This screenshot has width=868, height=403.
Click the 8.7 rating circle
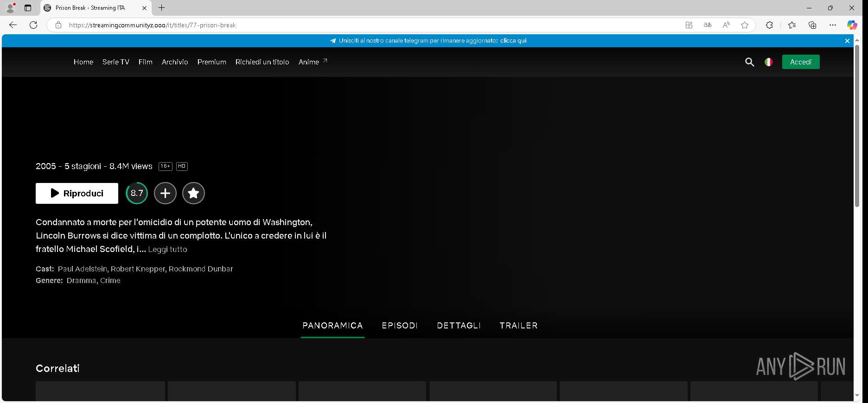coord(137,193)
